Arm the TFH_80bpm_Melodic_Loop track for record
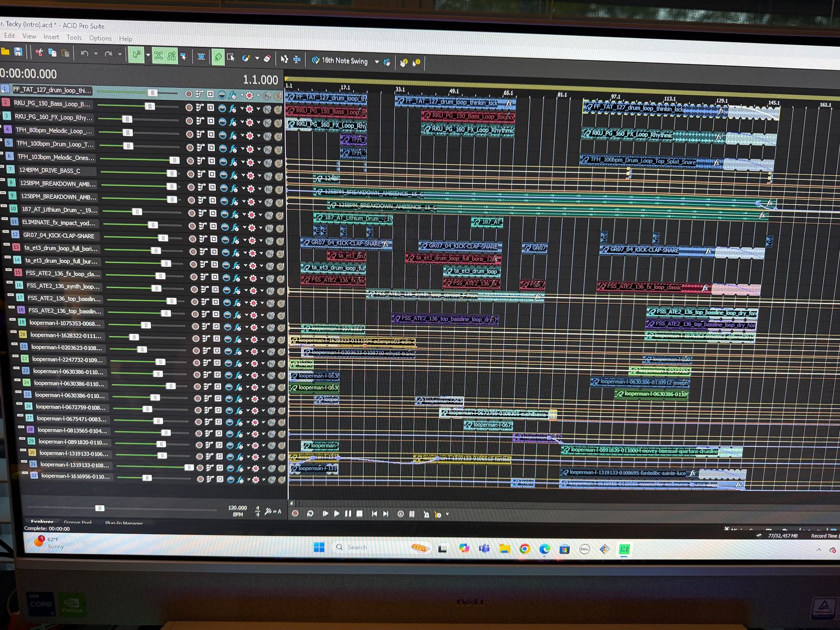 click(x=190, y=134)
